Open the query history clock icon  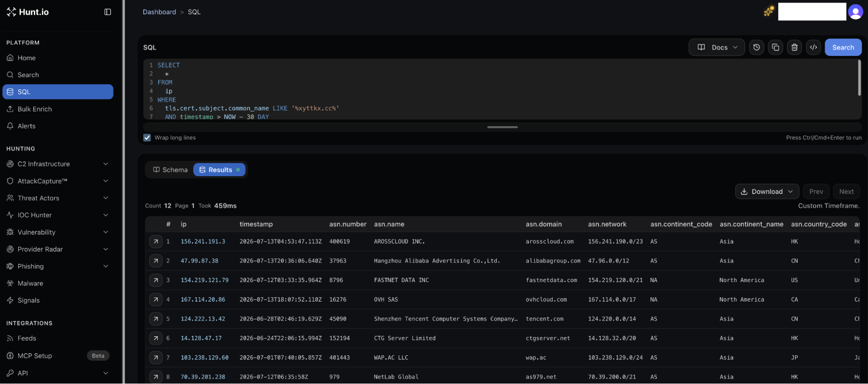pos(756,47)
